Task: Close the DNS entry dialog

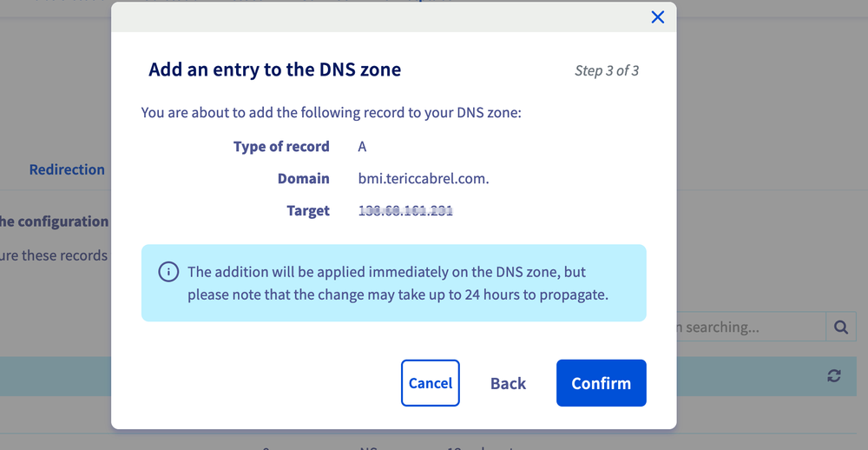Action: click(657, 17)
